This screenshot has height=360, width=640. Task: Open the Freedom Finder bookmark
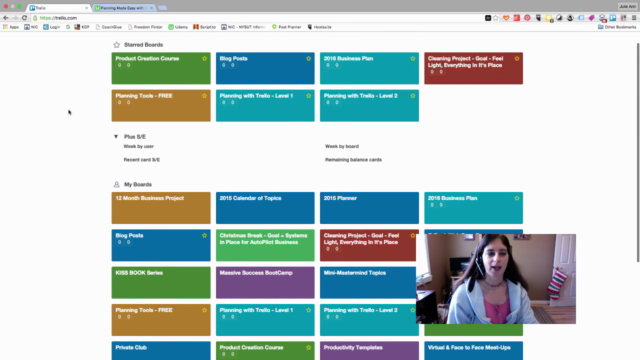click(x=145, y=27)
